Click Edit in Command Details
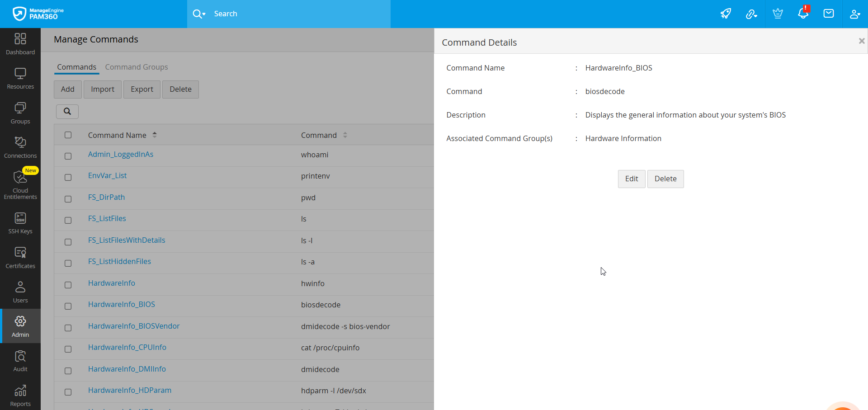 [x=631, y=179]
